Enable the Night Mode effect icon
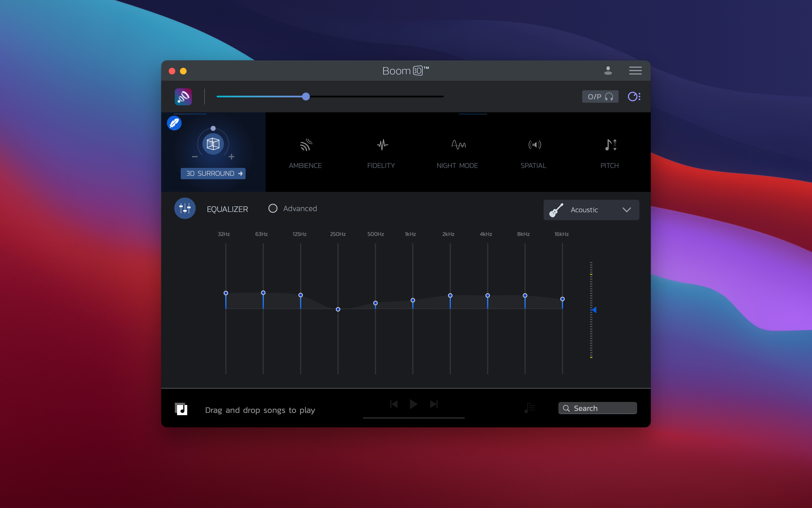The width and height of the screenshot is (812, 508). [458, 145]
